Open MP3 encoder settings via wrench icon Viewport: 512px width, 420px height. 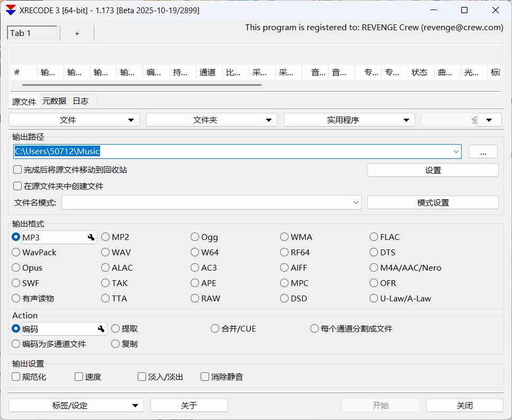click(x=90, y=237)
